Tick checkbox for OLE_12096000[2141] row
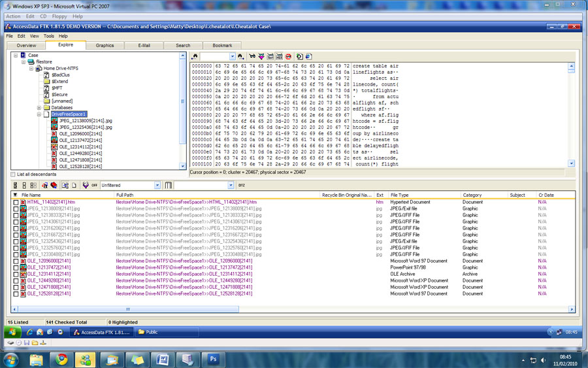The image size is (588, 368). coord(16,261)
